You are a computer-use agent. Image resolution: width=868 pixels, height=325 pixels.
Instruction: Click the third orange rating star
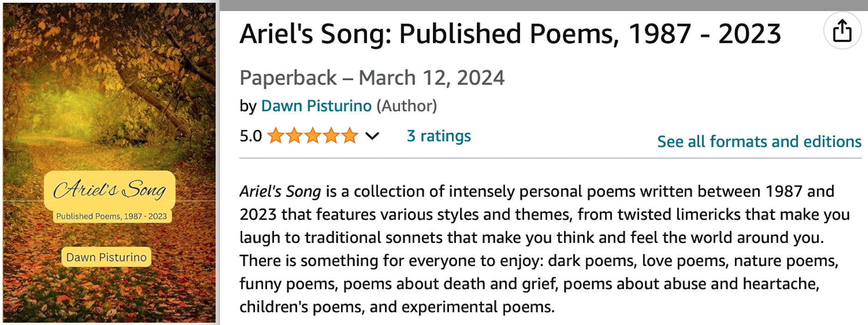coord(313,136)
